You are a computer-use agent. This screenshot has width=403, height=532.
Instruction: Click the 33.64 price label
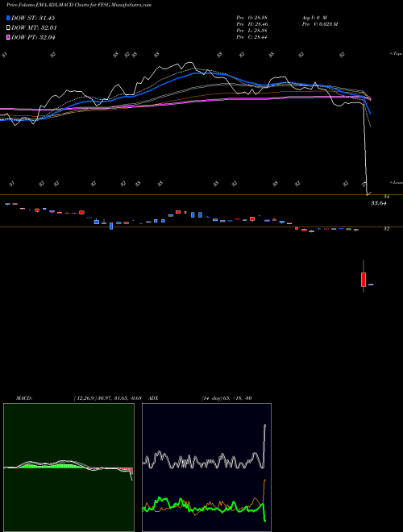[x=379, y=203]
